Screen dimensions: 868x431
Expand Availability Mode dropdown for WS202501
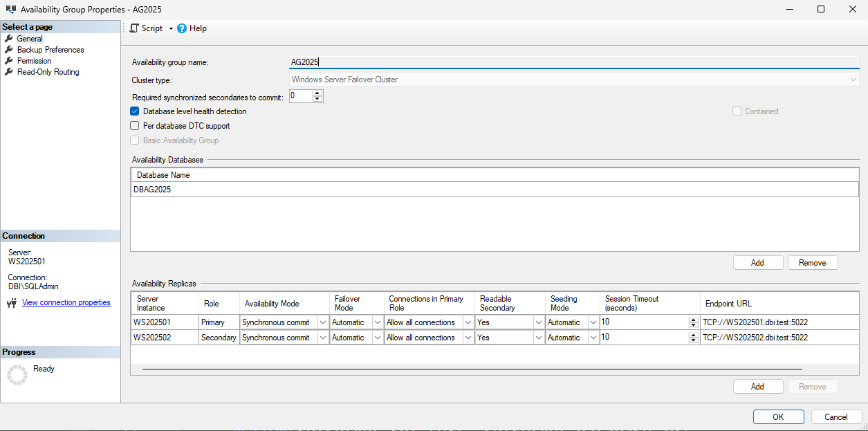322,322
